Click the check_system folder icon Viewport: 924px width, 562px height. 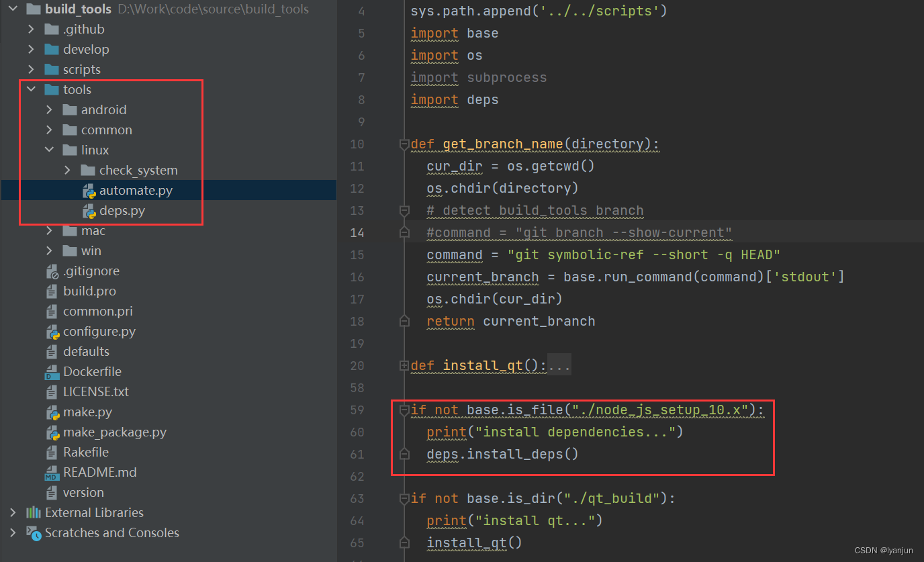tap(88, 170)
